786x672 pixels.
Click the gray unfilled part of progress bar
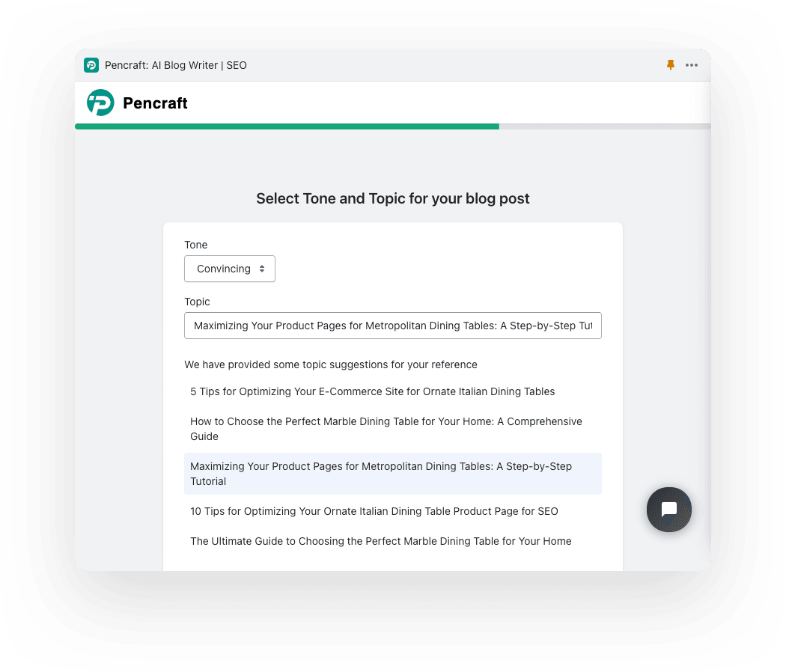(x=605, y=126)
